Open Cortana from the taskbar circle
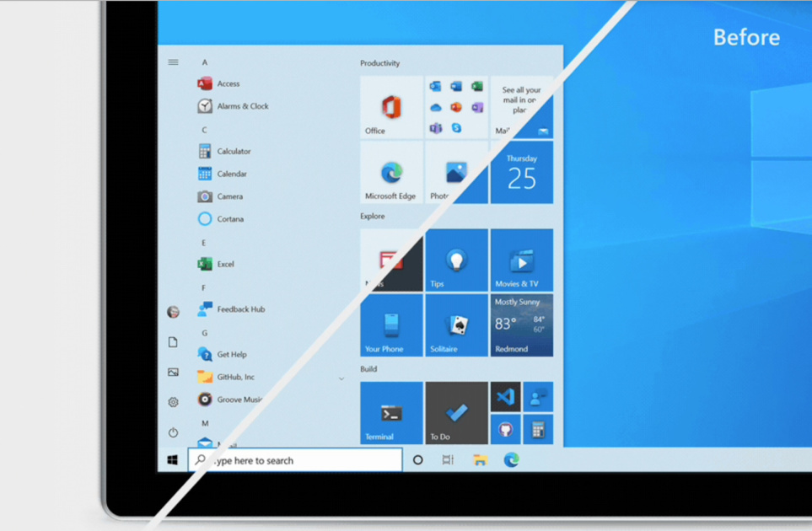This screenshot has width=812, height=531. (x=417, y=460)
